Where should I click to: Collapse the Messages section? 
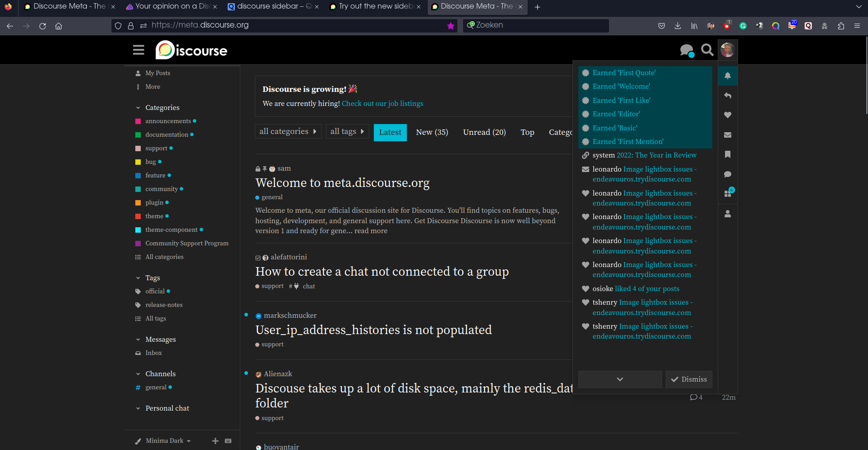[x=138, y=340]
